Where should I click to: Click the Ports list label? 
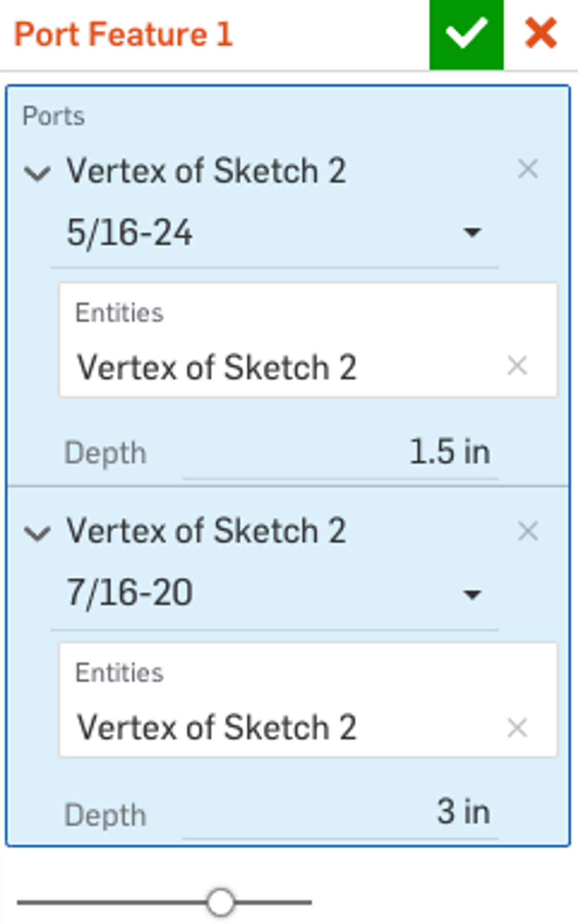coord(53,116)
